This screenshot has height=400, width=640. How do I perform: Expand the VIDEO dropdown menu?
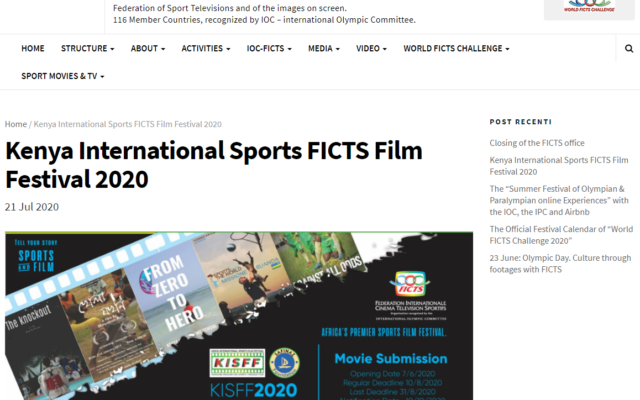coord(371,49)
